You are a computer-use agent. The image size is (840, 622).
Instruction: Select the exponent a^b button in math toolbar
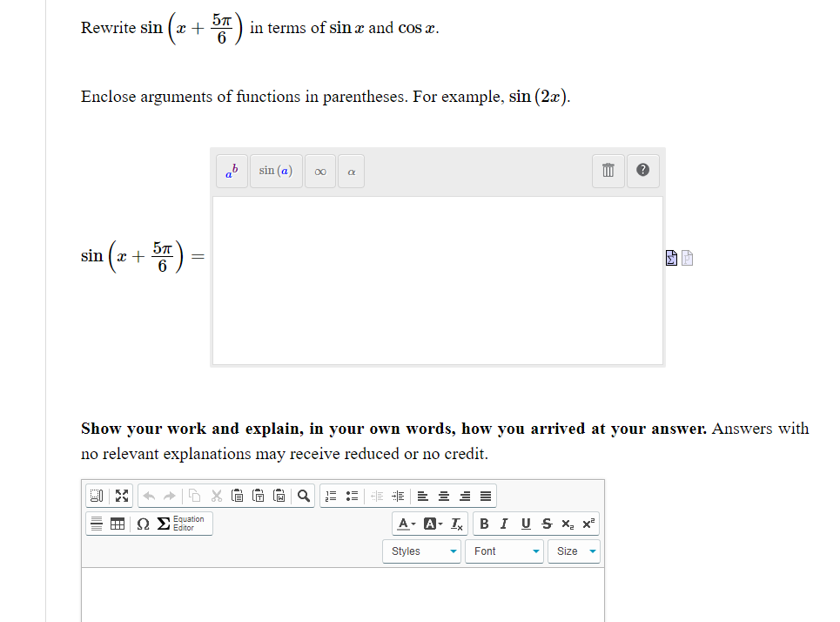coord(232,171)
